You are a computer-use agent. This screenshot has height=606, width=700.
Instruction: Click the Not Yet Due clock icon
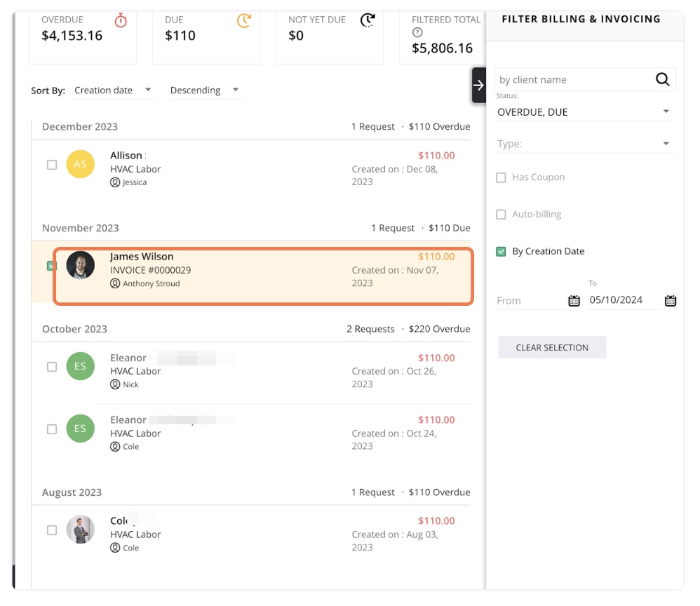click(x=368, y=20)
